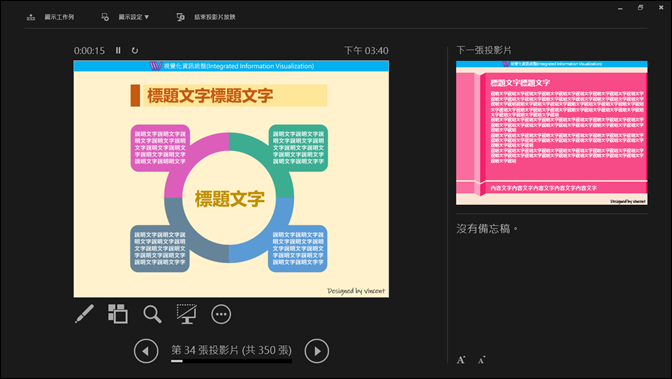Open more slide show options menu
Screen dimensions: 672x379
(x=221, y=314)
